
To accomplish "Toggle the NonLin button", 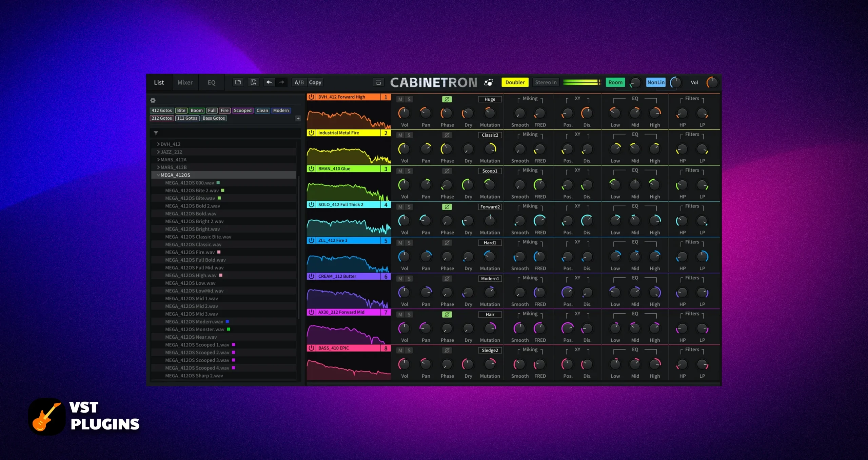I will pyautogui.click(x=656, y=82).
